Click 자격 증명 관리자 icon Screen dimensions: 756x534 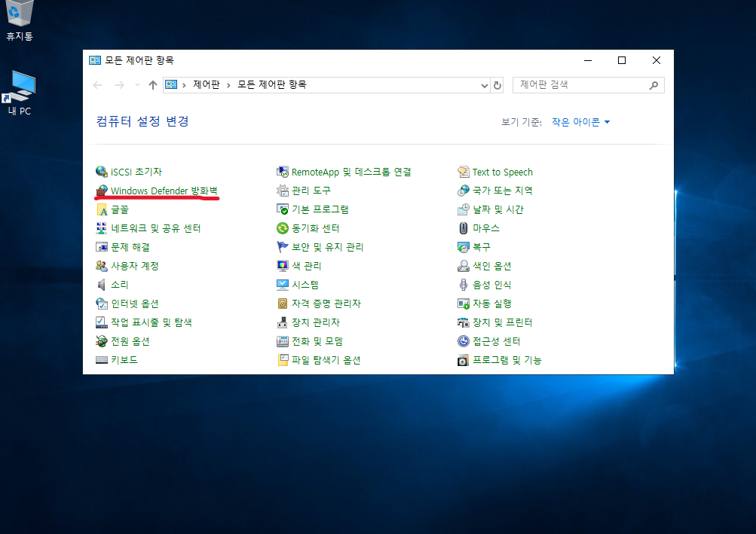point(282,303)
